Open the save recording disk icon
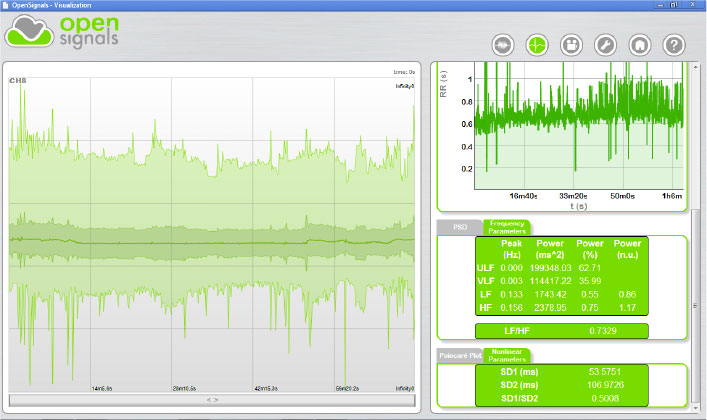Image resolution: width=707 pixels, height=420 pixels. coord(572,45)
